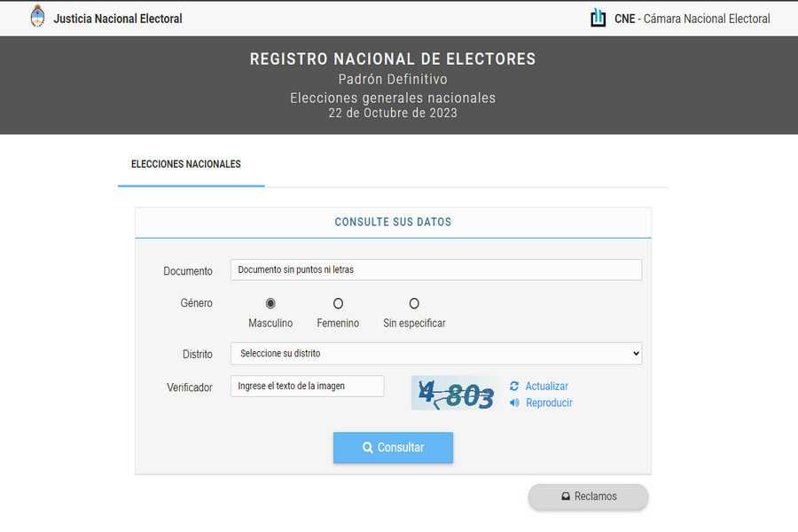The height and width of the screenshot is (532, 798).
Task: Select the Femenino gender radio button
Action: 338,303
